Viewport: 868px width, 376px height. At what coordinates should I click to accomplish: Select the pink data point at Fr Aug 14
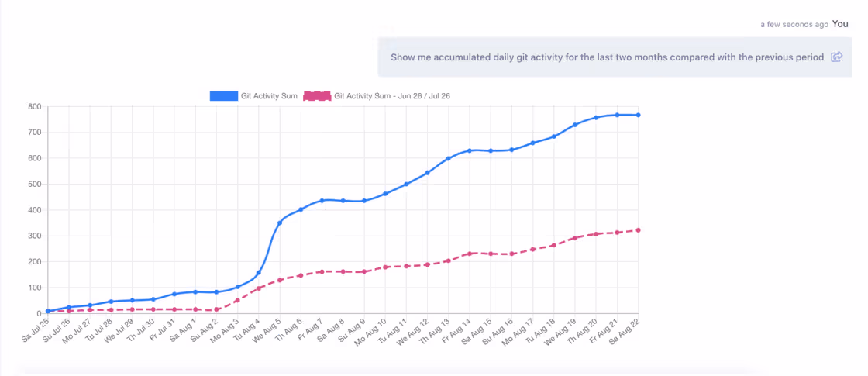tap(470, 254)
